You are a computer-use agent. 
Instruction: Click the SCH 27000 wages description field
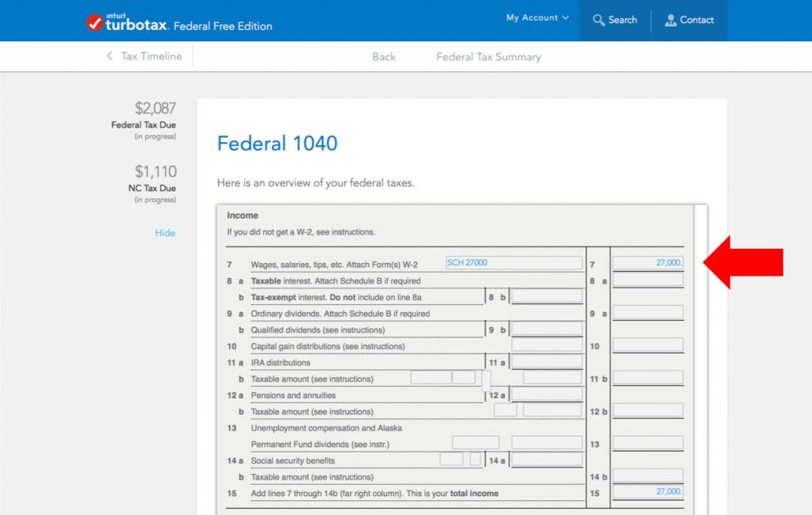pyautogui.click(x=513, y=261)
